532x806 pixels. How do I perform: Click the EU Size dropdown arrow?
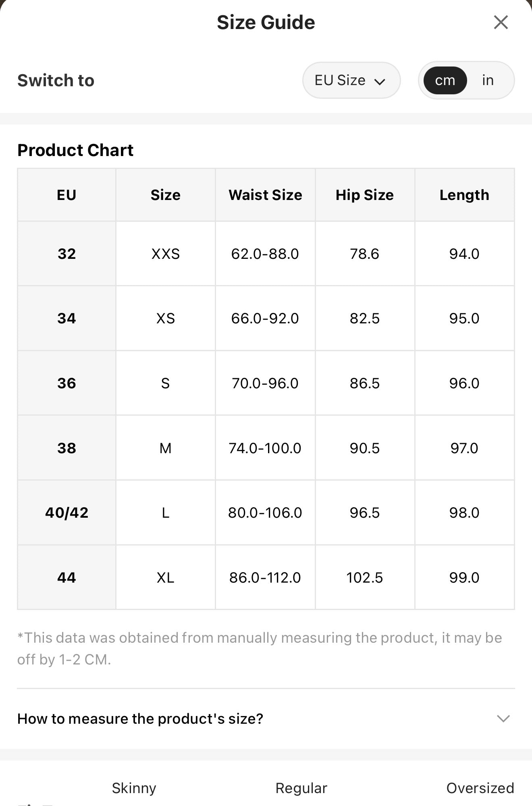coord(380,82)
